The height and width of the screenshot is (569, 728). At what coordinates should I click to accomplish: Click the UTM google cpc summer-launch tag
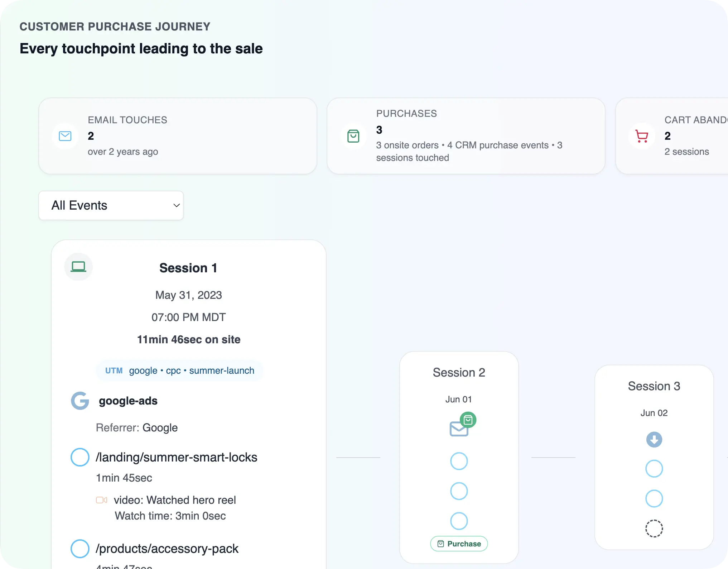[x=180, y=370]
